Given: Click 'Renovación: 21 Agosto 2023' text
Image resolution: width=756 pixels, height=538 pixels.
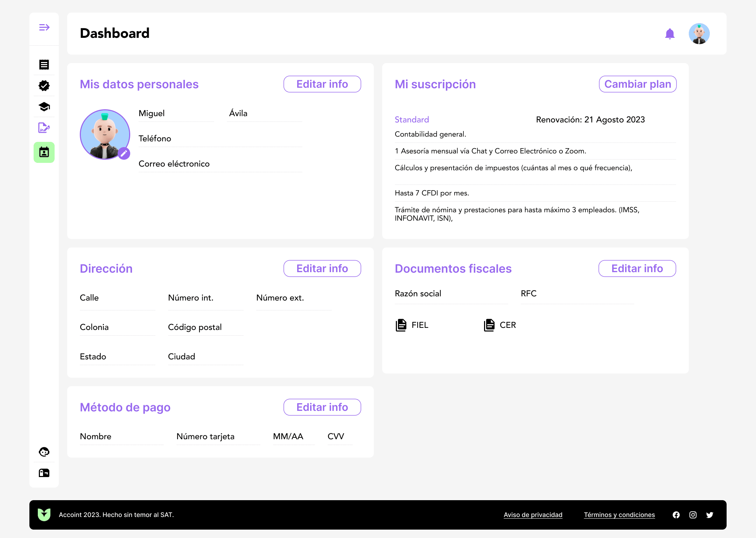Looking at the screenshot, I should coord(590,120).
